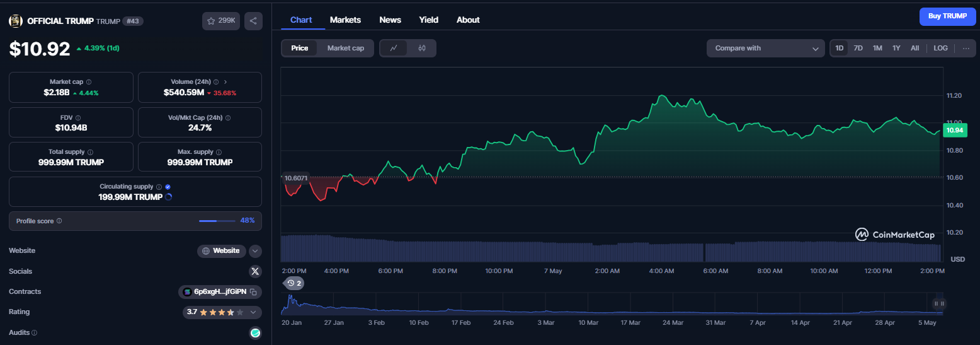The height and width of the screenshot is (345, 980).
Task: Select Market cap chart mode
Action: coord(346,48)
